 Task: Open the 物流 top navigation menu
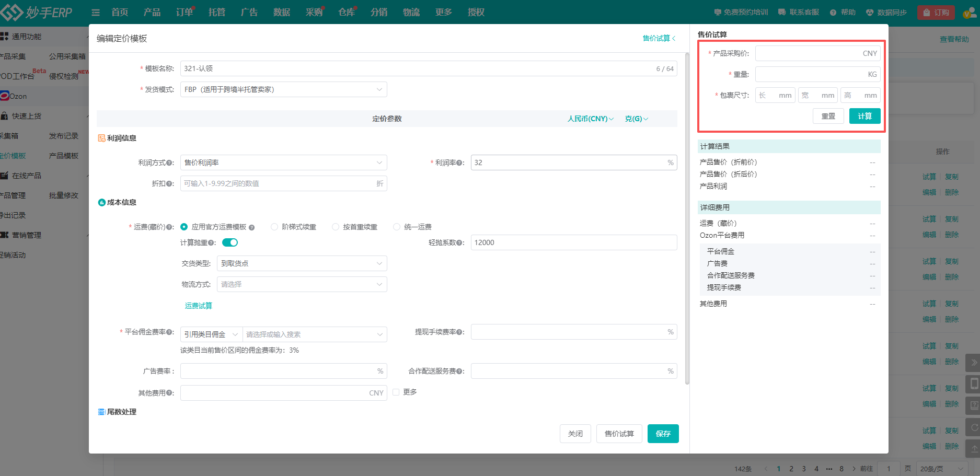pyautogui.click(x=411, y=12)
